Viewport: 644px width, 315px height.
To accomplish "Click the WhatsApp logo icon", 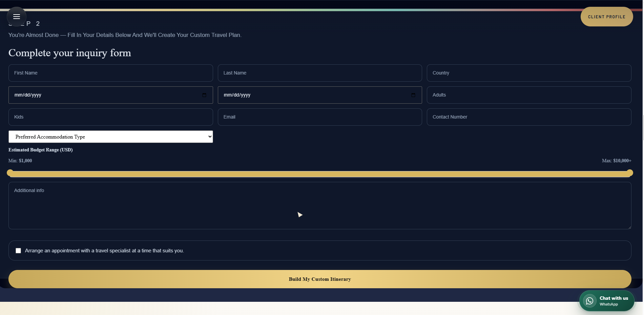I will pos(589,301).
